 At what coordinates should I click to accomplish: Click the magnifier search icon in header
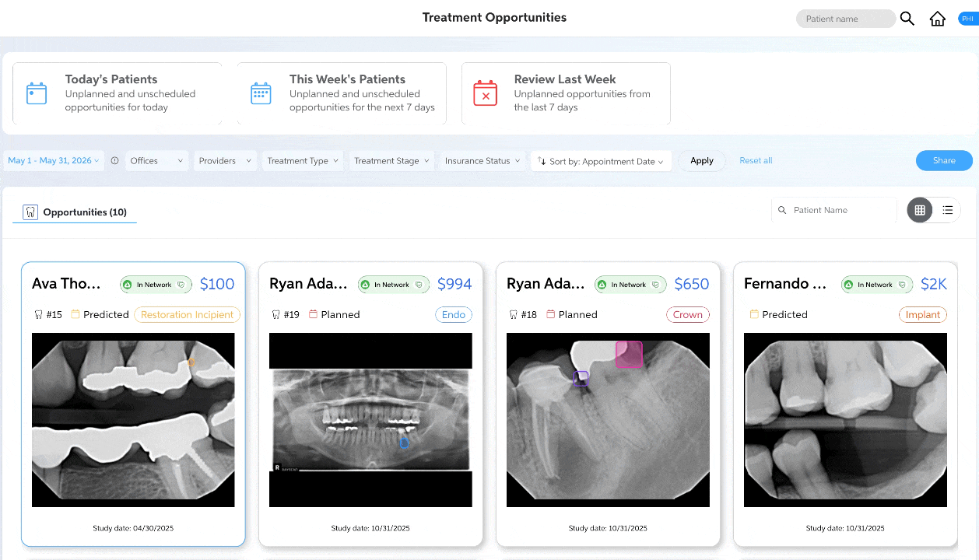click(x=907, y=19)
